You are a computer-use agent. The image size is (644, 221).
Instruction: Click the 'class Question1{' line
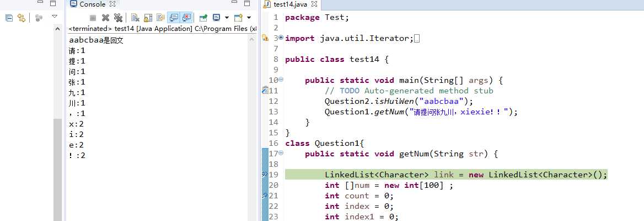[324, 143]
